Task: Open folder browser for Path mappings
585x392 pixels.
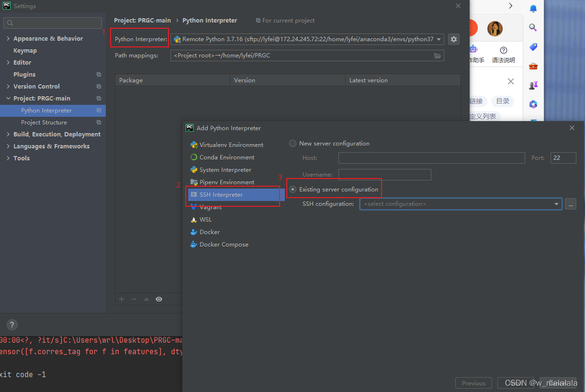Action: 437,56
